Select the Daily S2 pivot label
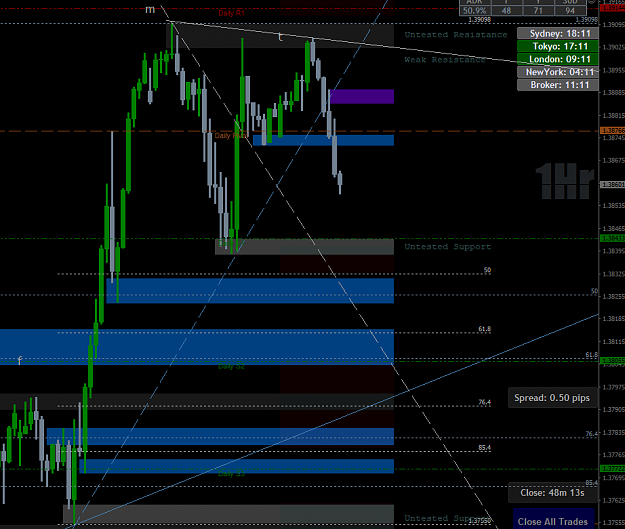This screenshot has height=529, width=625. coord(231,366)
